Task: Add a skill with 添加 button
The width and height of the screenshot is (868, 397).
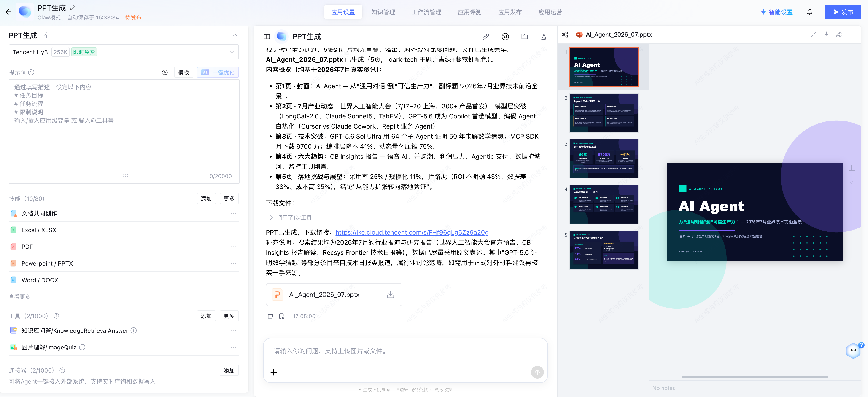Action: (x=206, y=199)
